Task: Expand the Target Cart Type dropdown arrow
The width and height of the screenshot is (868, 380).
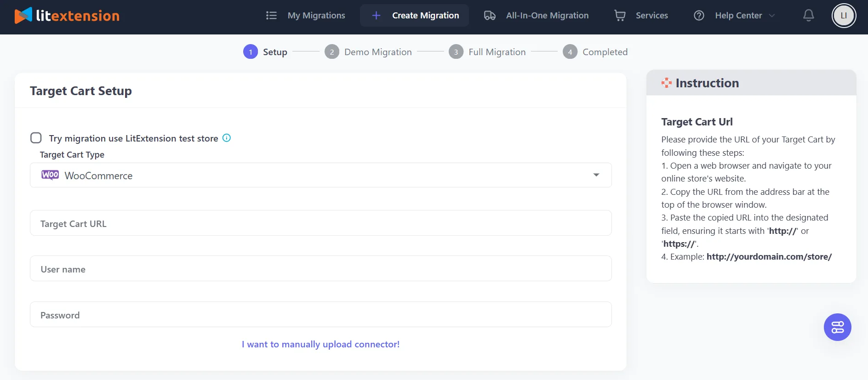Action: (x=596, y=175)
